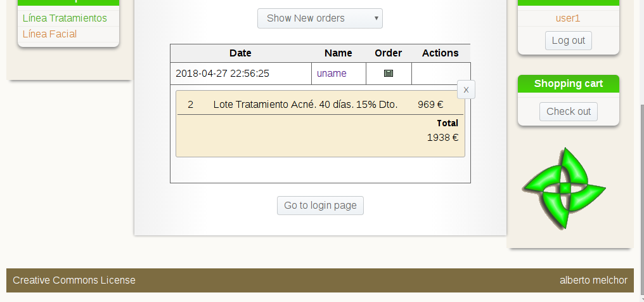
Task: Open the Creative Commons License link
Action: point(74,280)
